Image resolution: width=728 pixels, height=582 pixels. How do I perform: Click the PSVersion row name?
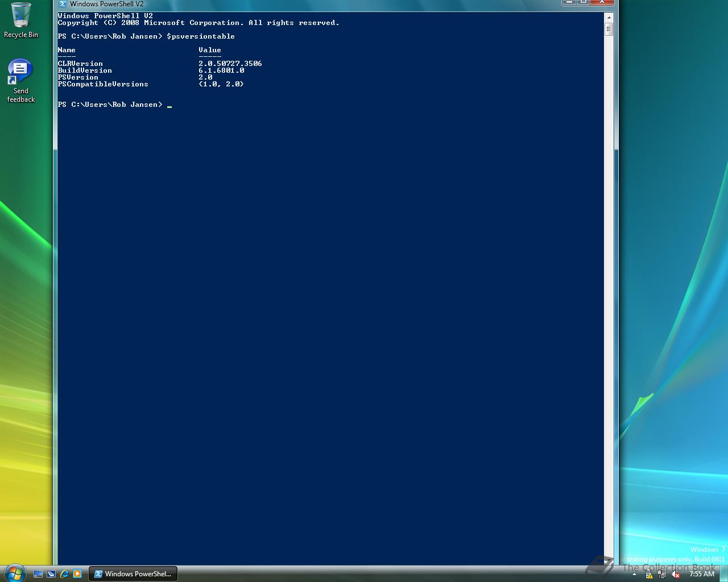pos(78,77)
